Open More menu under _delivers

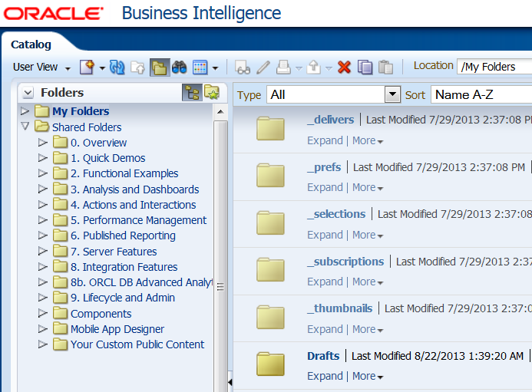pos(368,140)
